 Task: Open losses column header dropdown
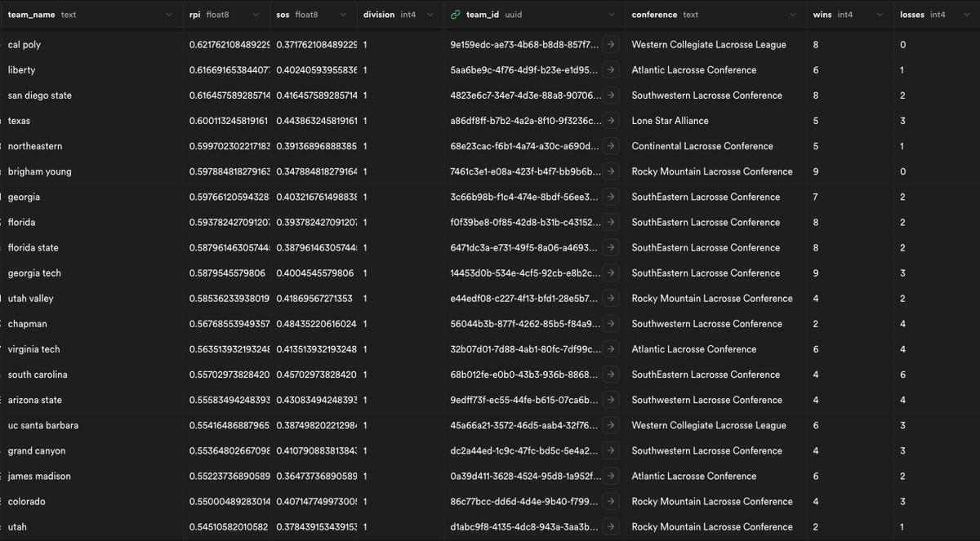coord(966,15)
